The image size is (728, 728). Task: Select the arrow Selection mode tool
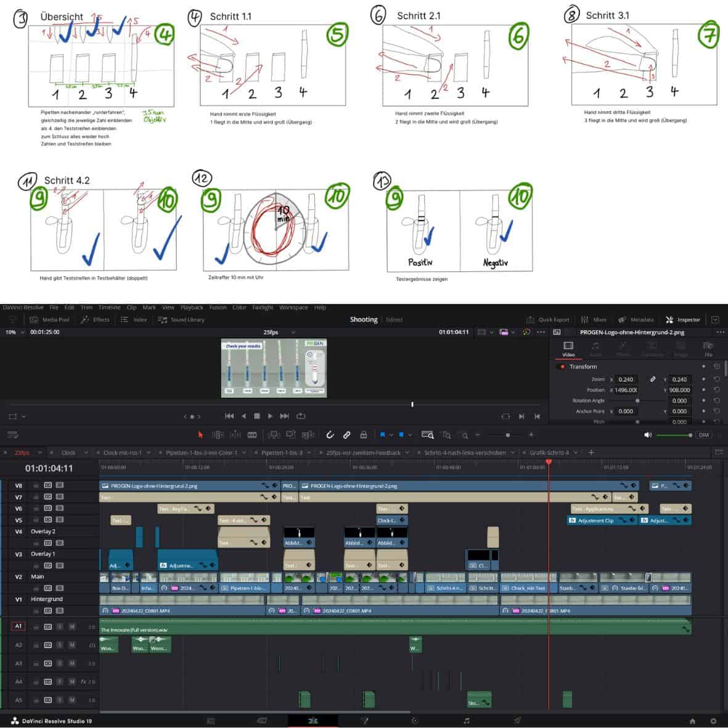coord(200,435)
